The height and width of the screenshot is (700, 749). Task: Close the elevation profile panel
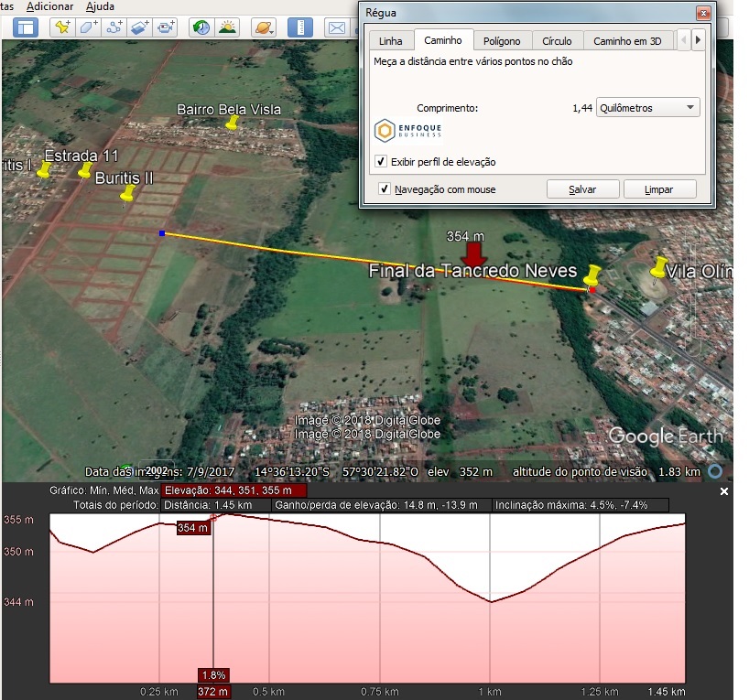coord(723,490)
